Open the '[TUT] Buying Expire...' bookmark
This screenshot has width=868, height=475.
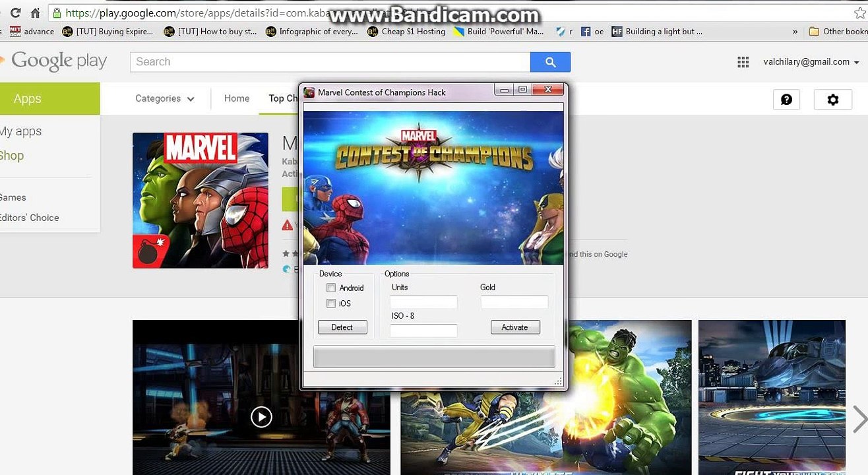coord(108,31)
